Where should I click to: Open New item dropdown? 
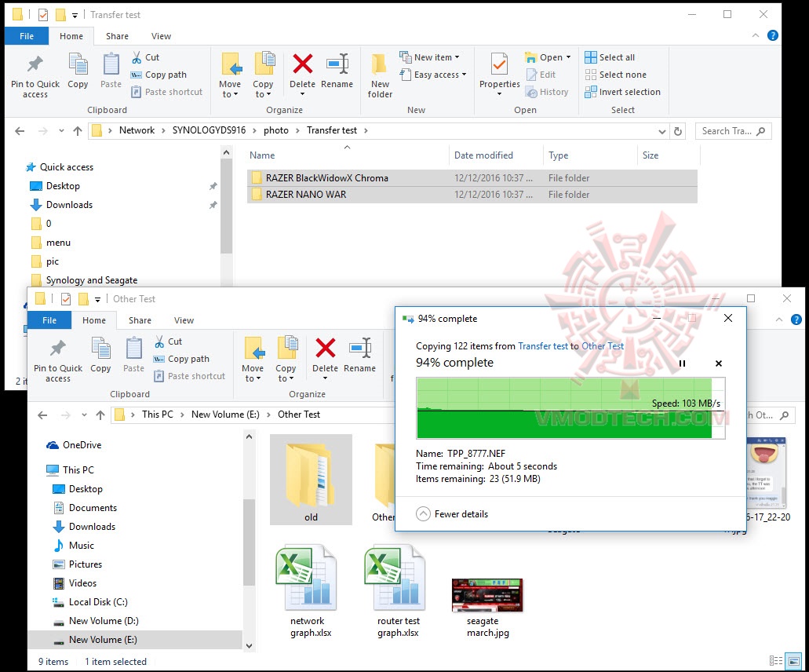tap(430, 57)
